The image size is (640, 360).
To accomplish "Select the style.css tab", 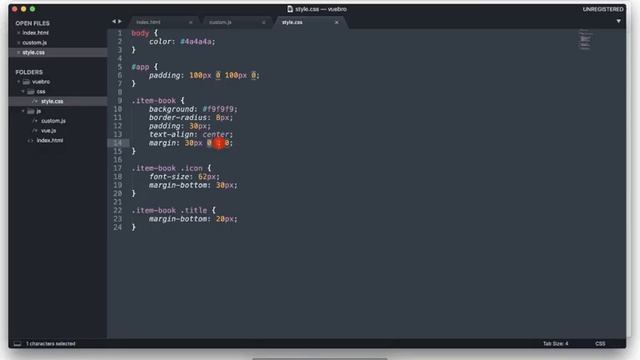I will [310, 22].
